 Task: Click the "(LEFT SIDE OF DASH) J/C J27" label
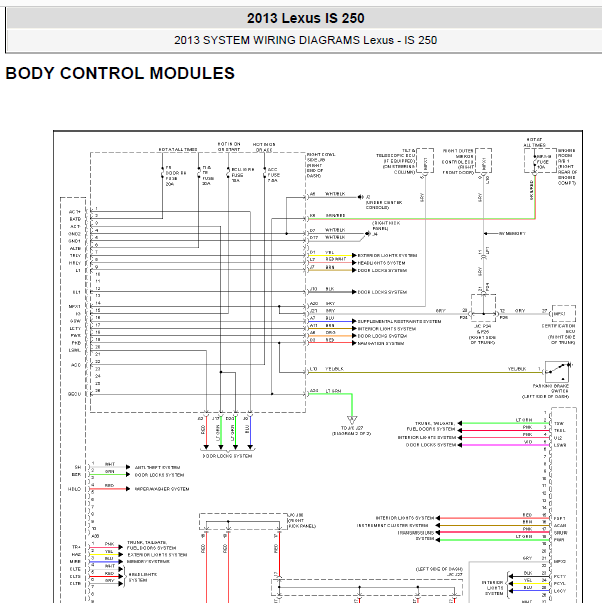tap(439, 572)
